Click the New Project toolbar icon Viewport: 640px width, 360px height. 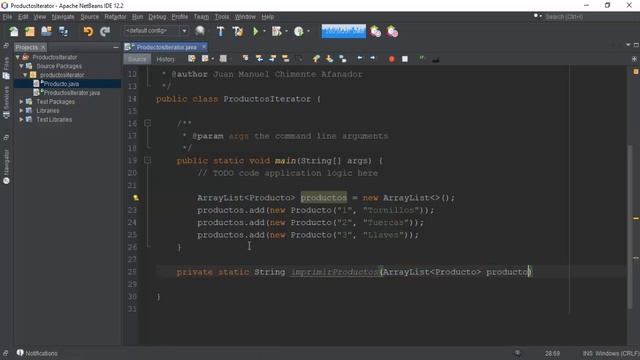click(30, 31)
